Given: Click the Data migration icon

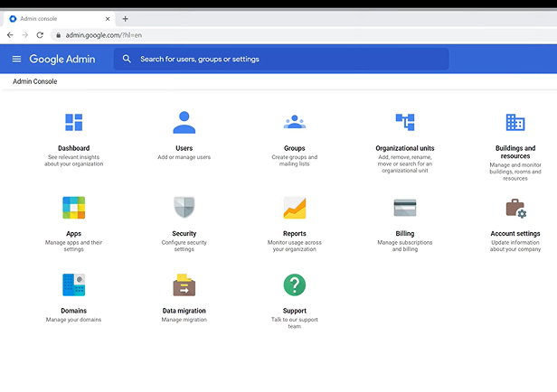Looking at the screenshot, I should click(x=184, y=285).
